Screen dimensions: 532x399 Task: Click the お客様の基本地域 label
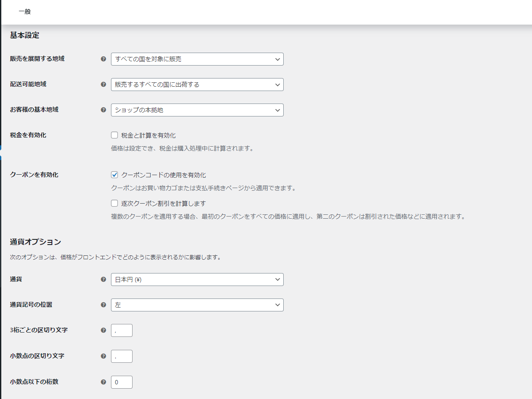(34, 110)
